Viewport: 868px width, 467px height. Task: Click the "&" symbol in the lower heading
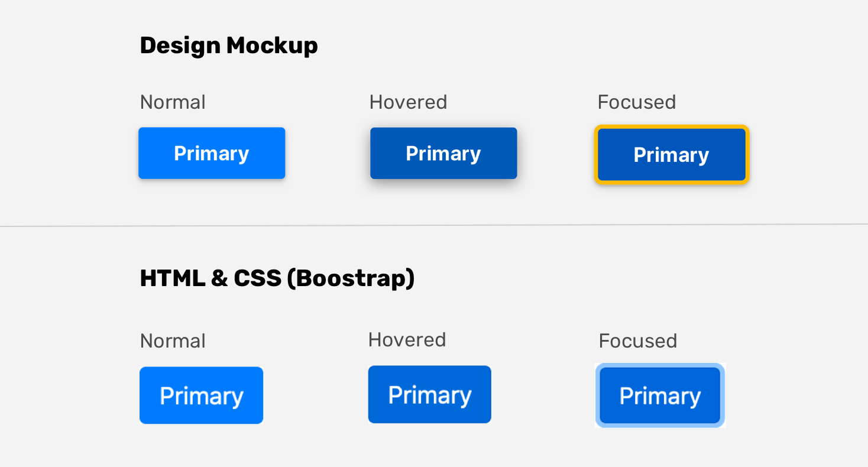(x=219, y=278)
